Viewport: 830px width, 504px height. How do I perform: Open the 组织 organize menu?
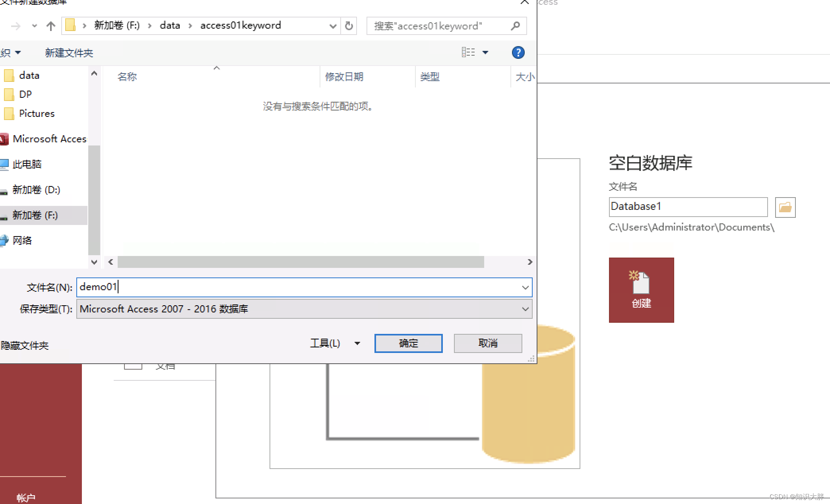click(x=10, y=52)
